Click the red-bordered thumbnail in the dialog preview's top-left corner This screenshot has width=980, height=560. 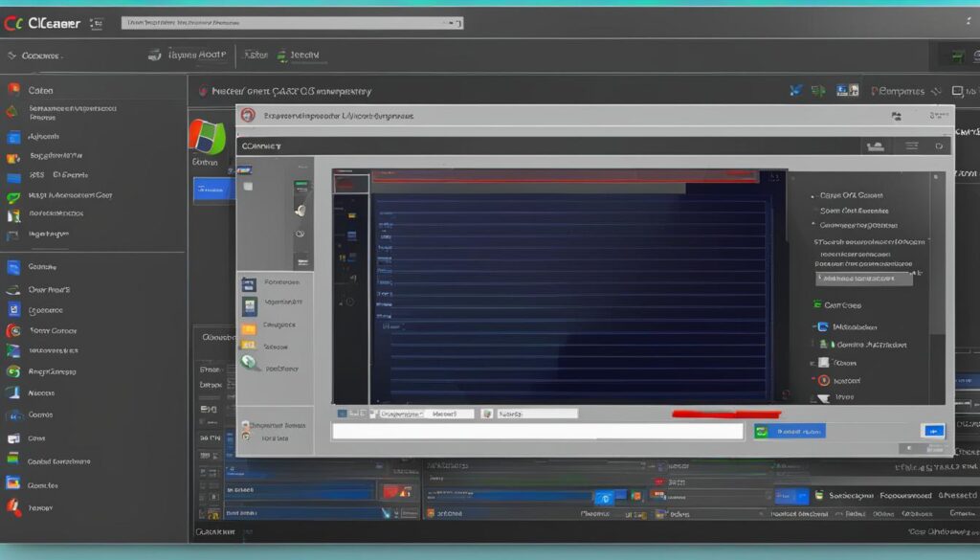(351, 183)
